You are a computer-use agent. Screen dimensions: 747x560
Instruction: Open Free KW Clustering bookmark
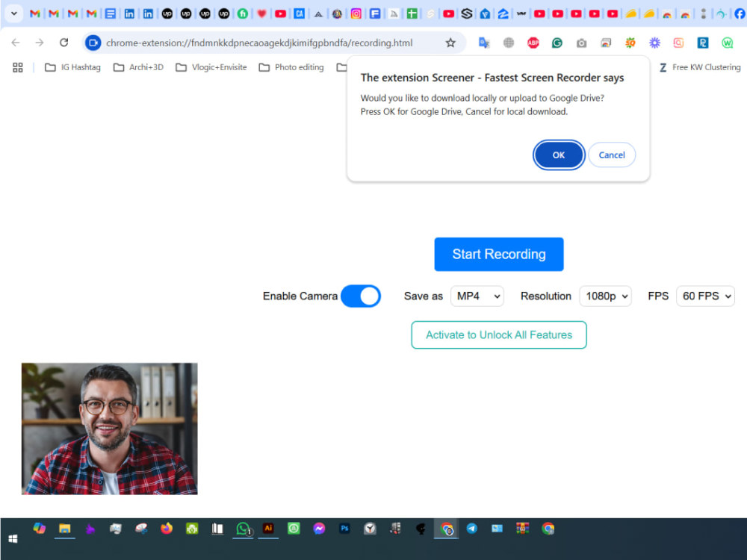[700, 67]
